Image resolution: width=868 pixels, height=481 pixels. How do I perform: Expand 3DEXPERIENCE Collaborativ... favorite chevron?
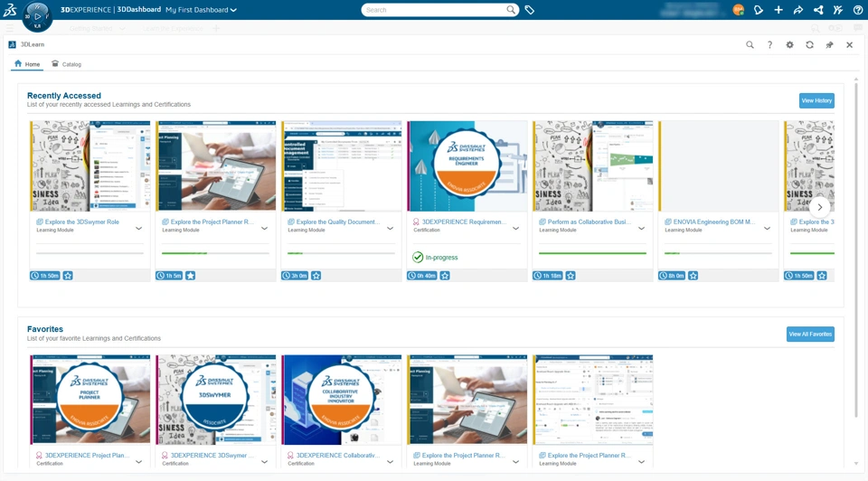[391, 462]
